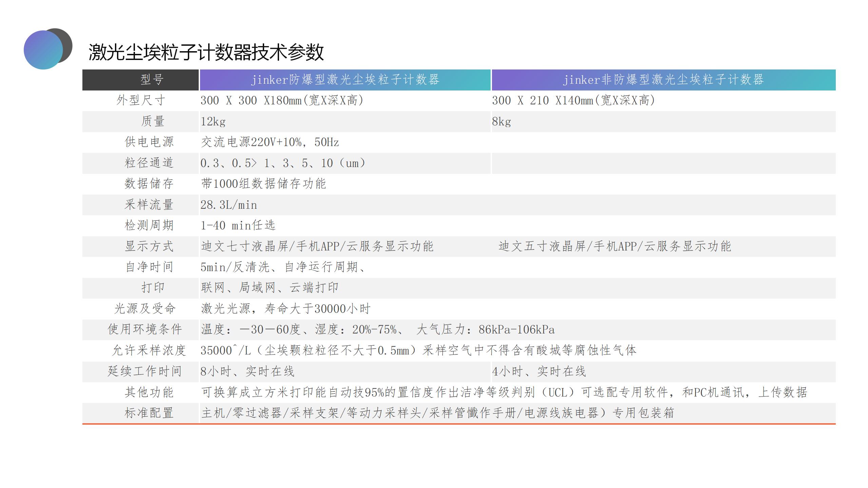Image resolution: width=868 pixels, height=488 pixels.
Task: Click the 28.3L/min sampling flow value
Action: tap(229, 205)
